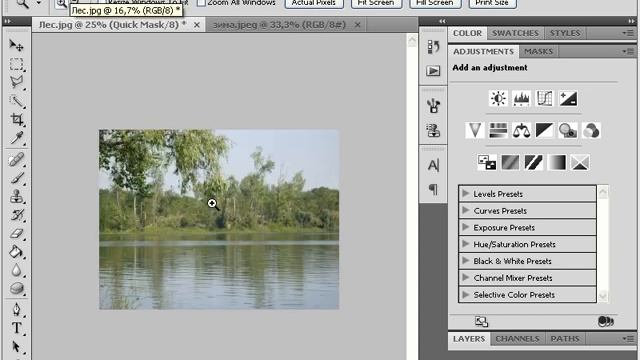Add a Posterize adjustment

pos(510,162)
